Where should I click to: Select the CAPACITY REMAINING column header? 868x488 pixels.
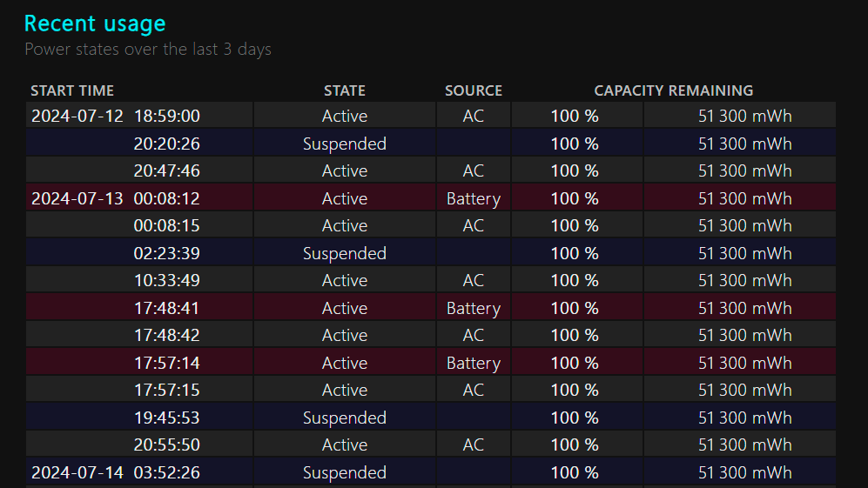674,90
